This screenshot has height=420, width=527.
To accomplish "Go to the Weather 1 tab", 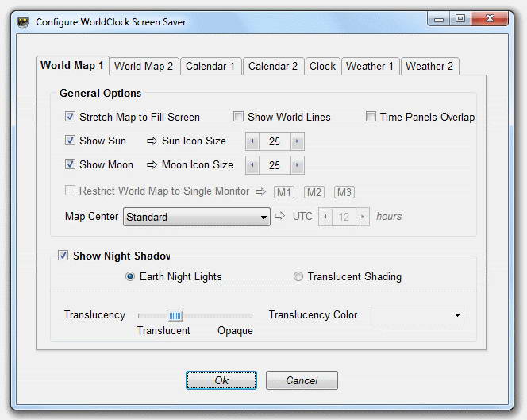I will [370, 66].
